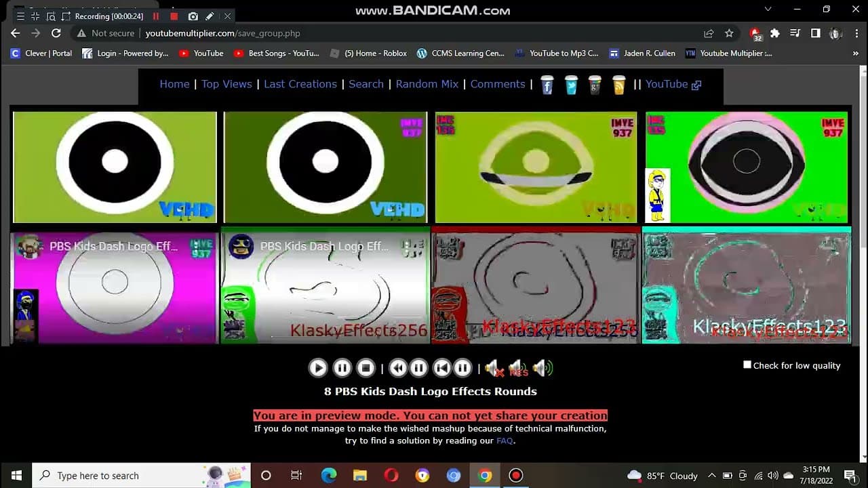Screen dimensions: 868x488
Task: Open the Random Mix page
Action: 427,84
